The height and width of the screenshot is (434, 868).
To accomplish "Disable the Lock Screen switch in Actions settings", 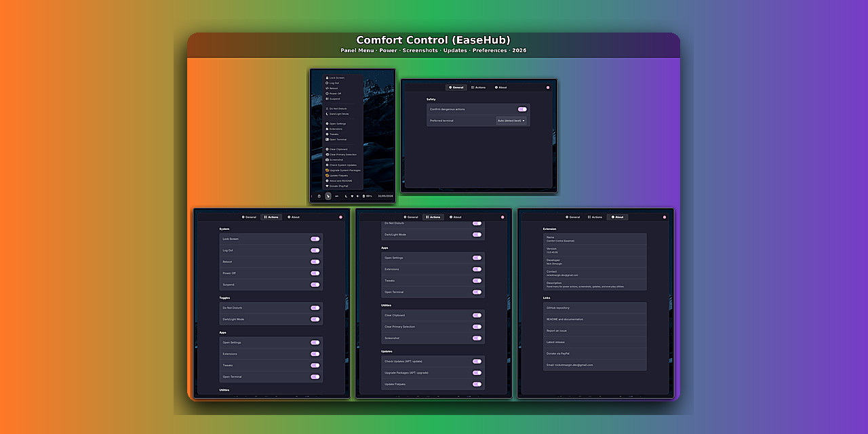I will 315,239.
